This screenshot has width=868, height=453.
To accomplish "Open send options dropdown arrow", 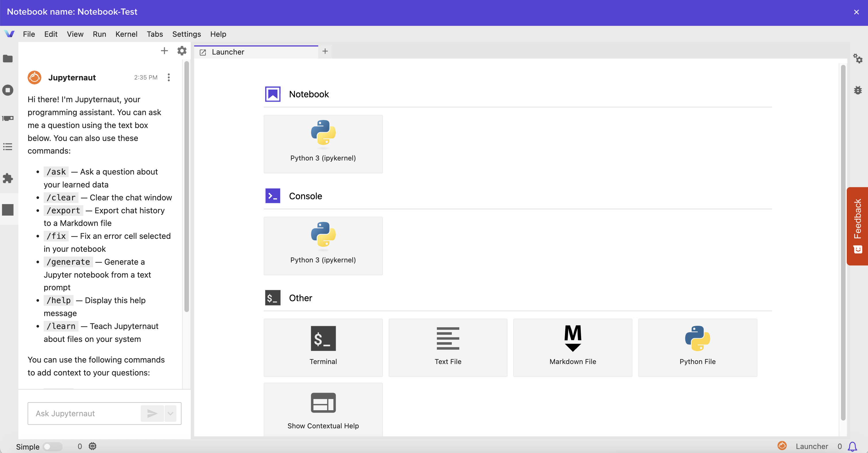I will [x=171, y=413].
